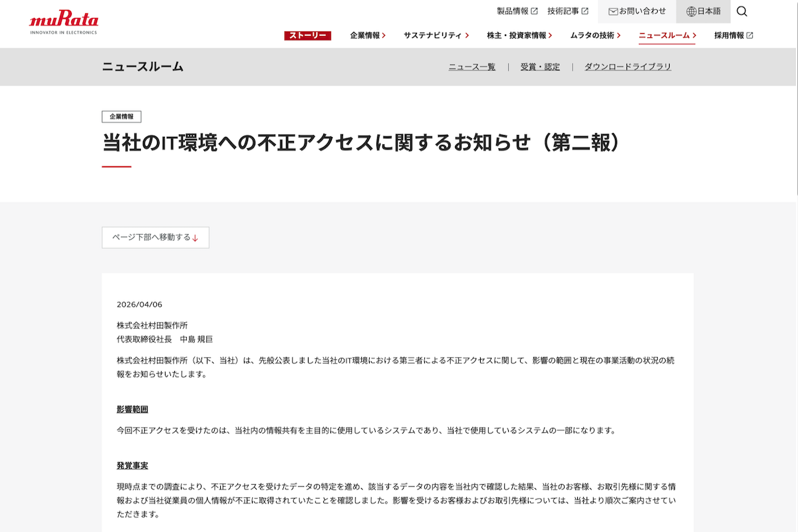Click the 影響範囲 subheading
Image resolution: width=798 pixels, height=532 pixels.
click(132, 409)
